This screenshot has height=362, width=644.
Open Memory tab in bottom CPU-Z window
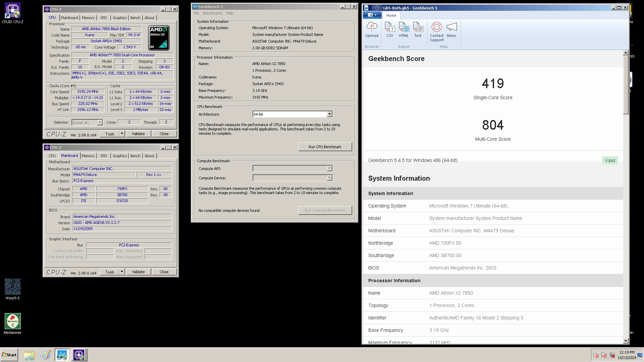(88, 156)
